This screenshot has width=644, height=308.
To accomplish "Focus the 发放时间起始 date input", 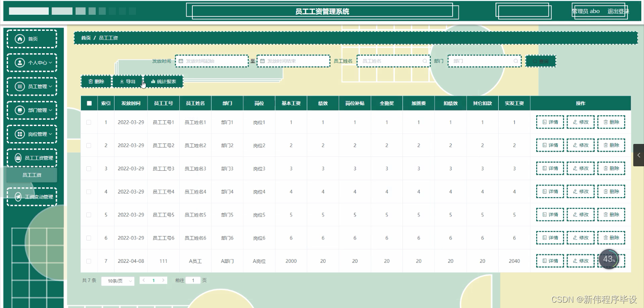I will pos(212,61).
